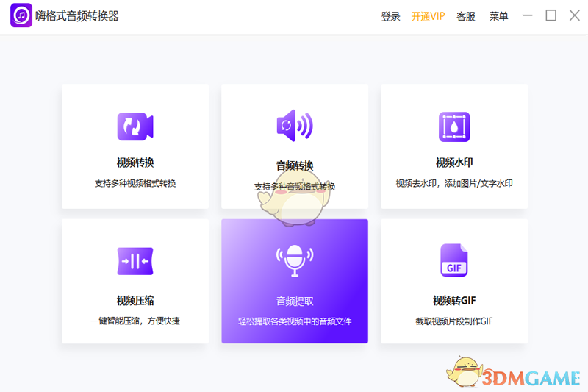Click description 支持多种视频格式转换
Screen dimensions: 588x392
pyautogui.click(x=135, y=183)
